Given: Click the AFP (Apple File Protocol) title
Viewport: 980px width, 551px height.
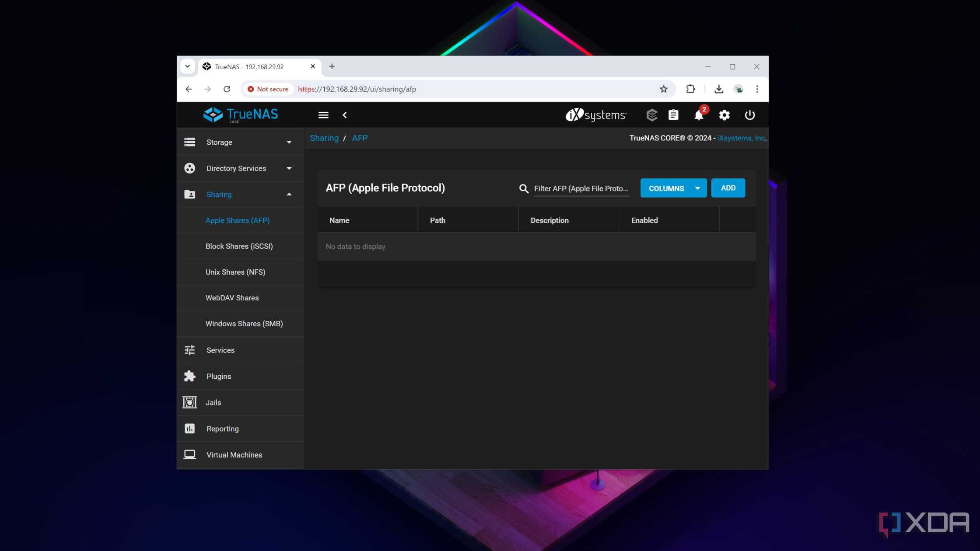Looking at the screenshot, I should pos(385,188).
